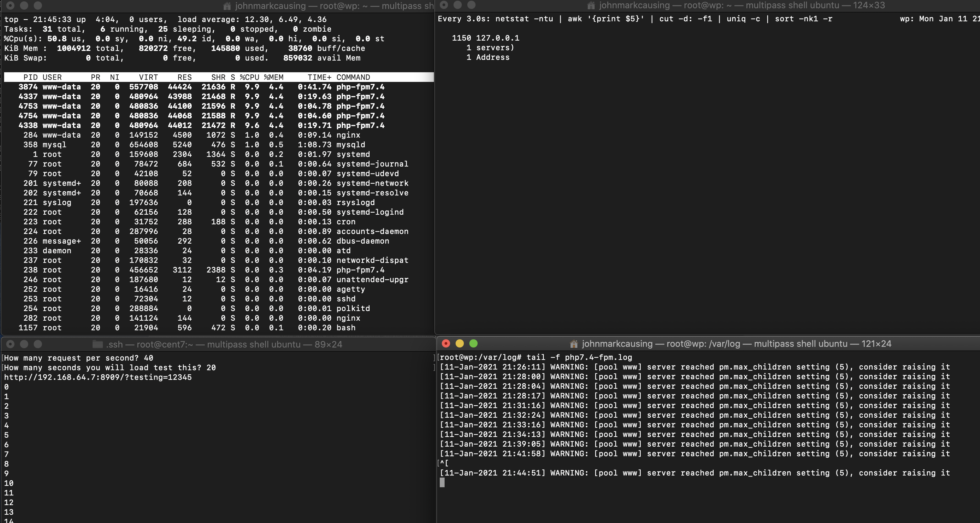Click the '1 Address' netstat line
This screenshot has height=523, width=980.
[488, 57]
